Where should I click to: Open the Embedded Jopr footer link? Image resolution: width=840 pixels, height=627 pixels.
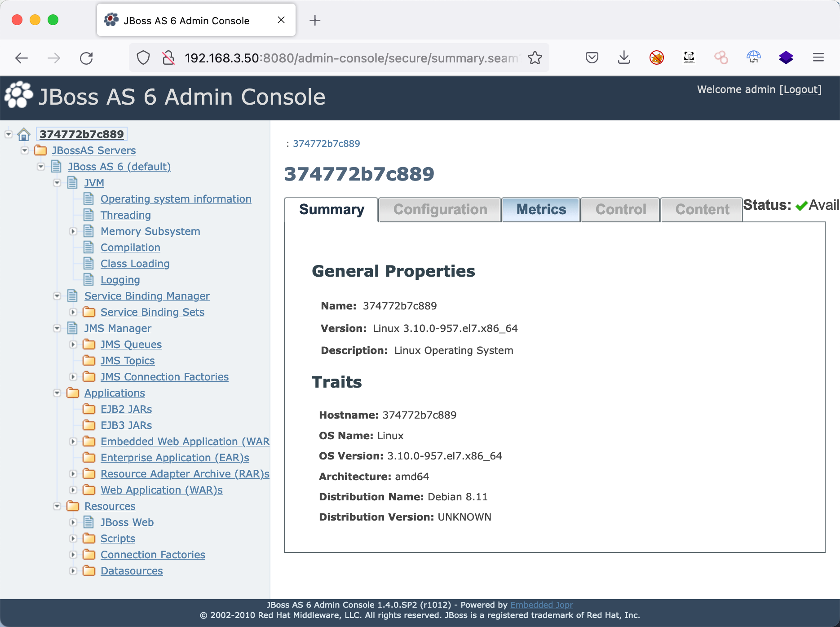(x=541, y=605)
